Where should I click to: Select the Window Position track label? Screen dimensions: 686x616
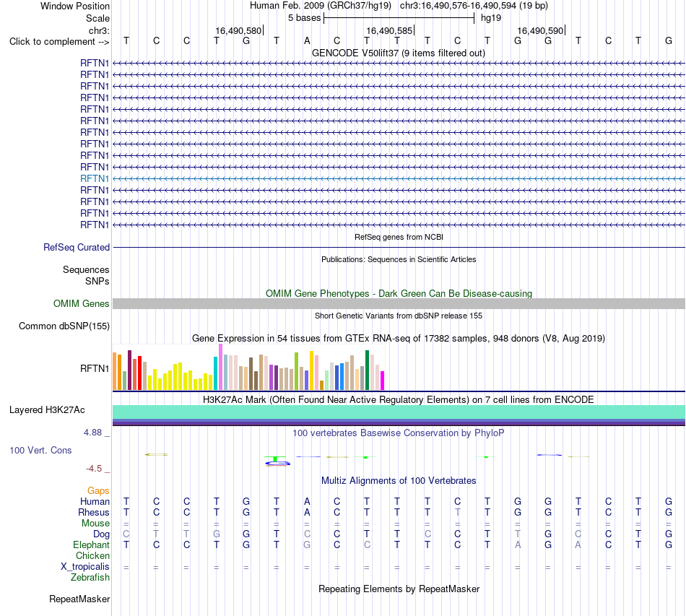(75, 6)
